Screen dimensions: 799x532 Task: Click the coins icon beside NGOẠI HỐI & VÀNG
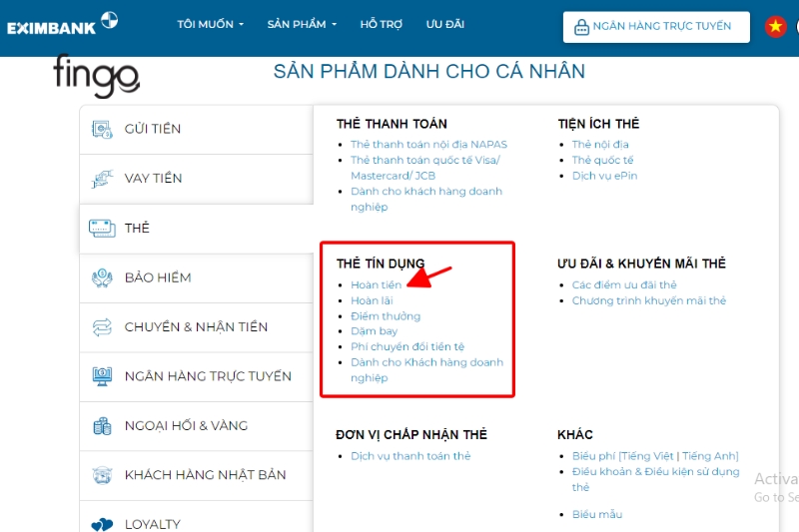[x=102, y=426]
